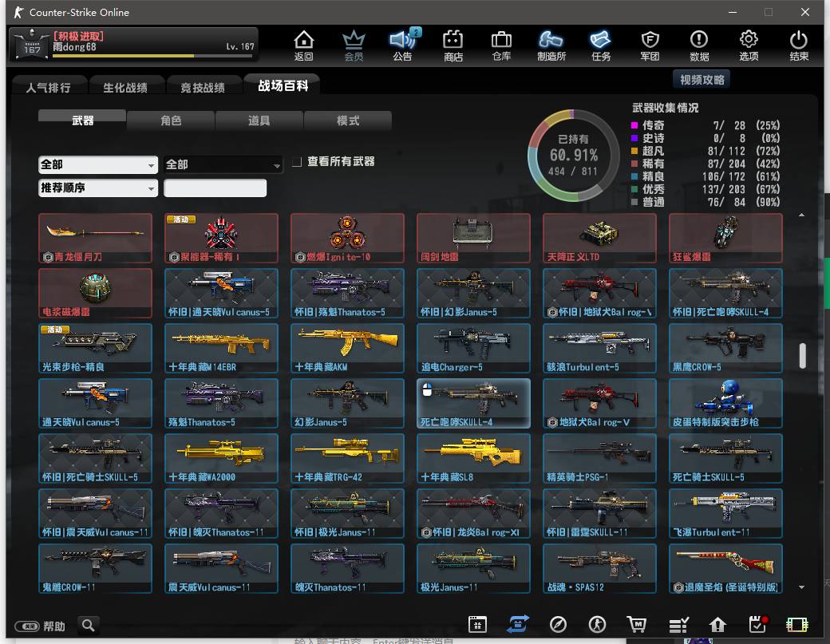Click the 视频攻略 button
830x644 pixels.
[702, 80]
